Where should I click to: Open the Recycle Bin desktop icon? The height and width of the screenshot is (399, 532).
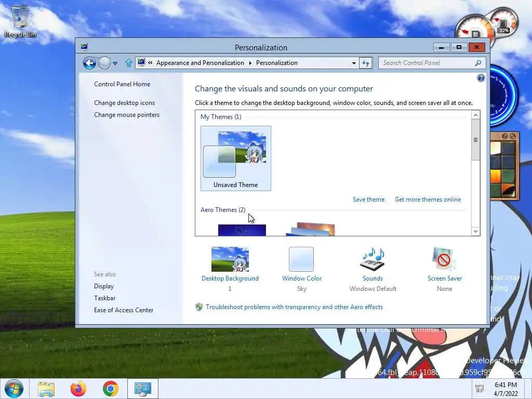click(x=20, y=21)
